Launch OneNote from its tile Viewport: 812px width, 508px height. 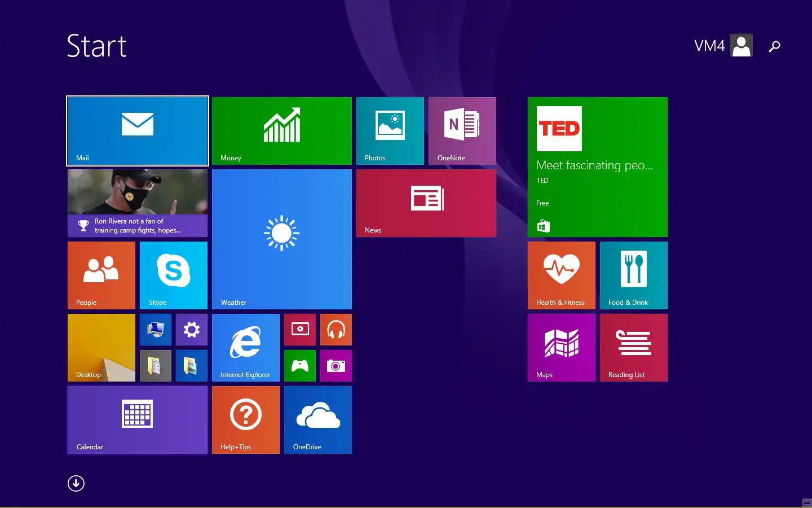pyautogui.click(x=462, y=131)
